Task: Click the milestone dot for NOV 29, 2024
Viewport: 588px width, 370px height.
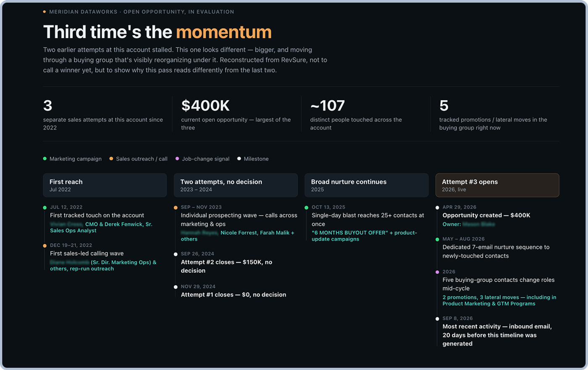Action: click(176, 287)
